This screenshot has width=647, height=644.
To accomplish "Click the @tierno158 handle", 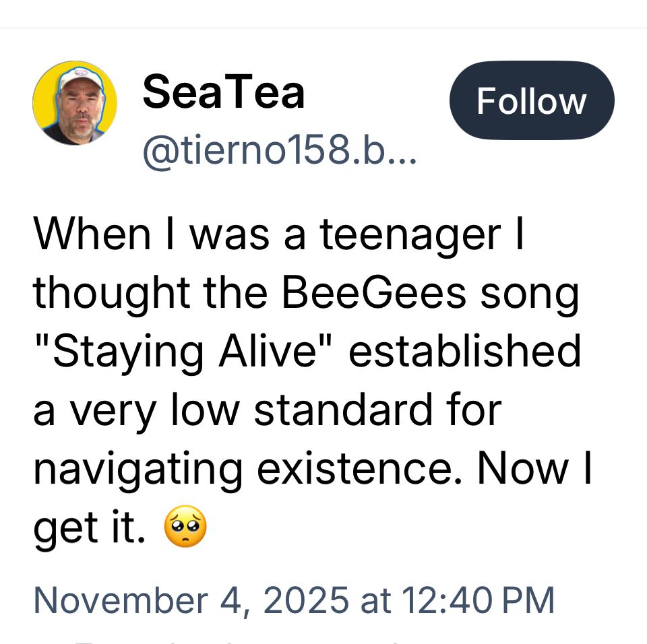I will click(x=280, y=154).
